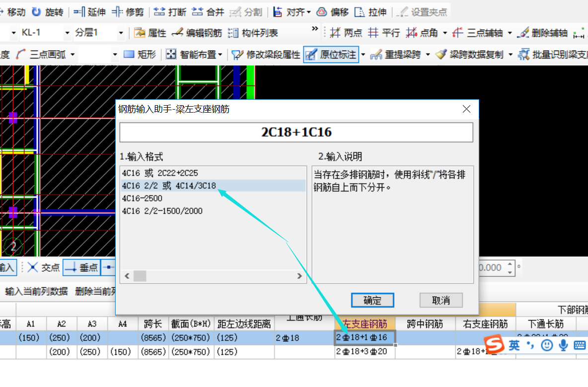The width and height of the screenshot is (588, 387).
Task: Expand the 智能布置 dropdown arrow
Action: click(220, 55)
